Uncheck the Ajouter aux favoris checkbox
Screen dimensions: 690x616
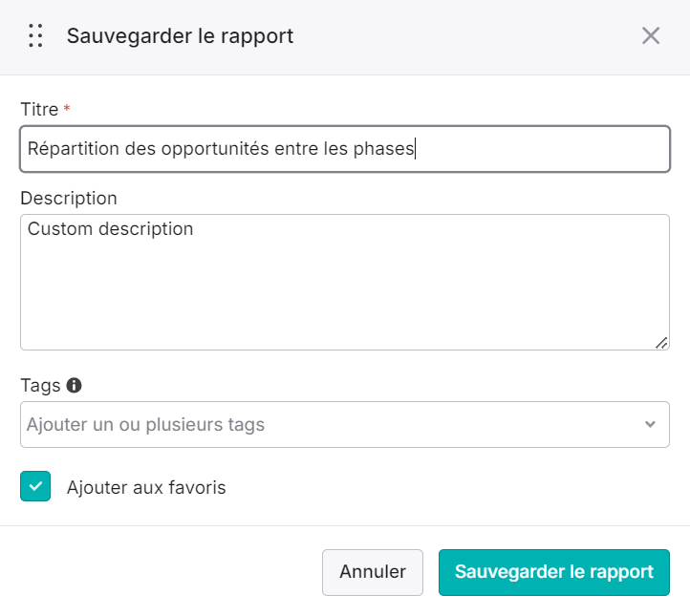point(35,486)
